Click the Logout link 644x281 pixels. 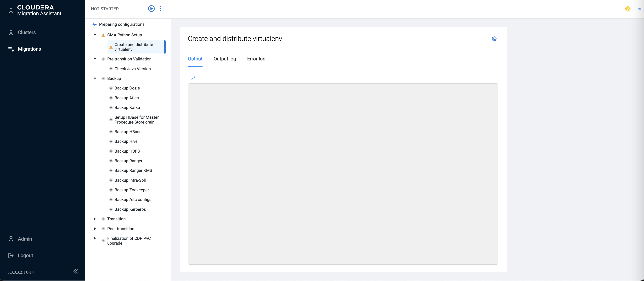[25, 256]
